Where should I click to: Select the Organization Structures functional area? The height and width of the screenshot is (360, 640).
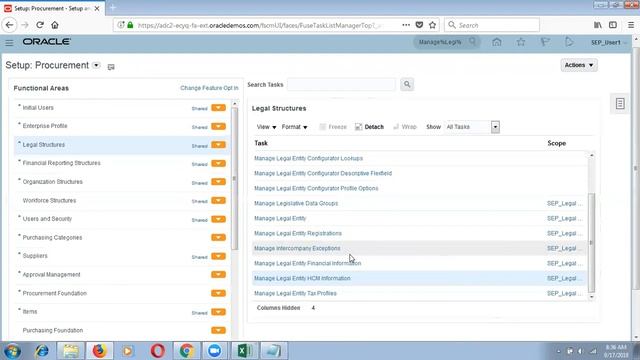pos(52,182)
